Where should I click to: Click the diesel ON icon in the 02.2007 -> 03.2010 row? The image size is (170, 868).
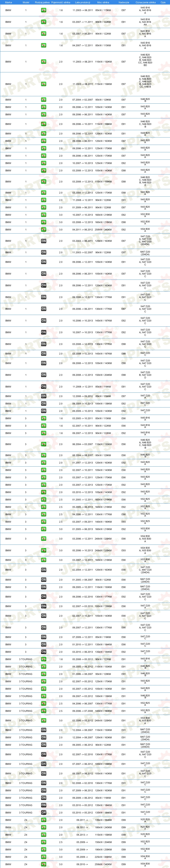pos(43,606)
